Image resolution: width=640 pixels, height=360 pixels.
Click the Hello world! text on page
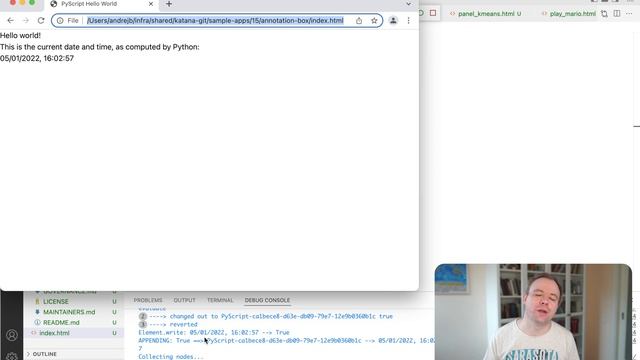20,36
